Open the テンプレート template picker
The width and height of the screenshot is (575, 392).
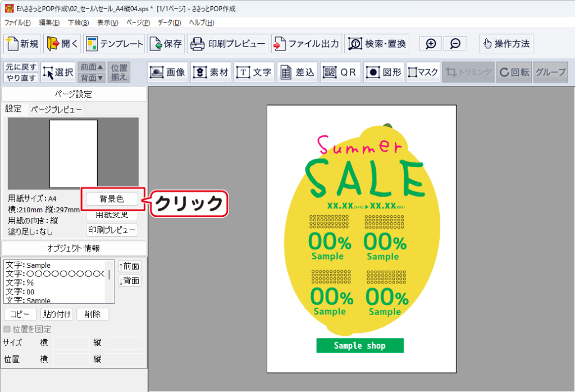tap(115, 44)
